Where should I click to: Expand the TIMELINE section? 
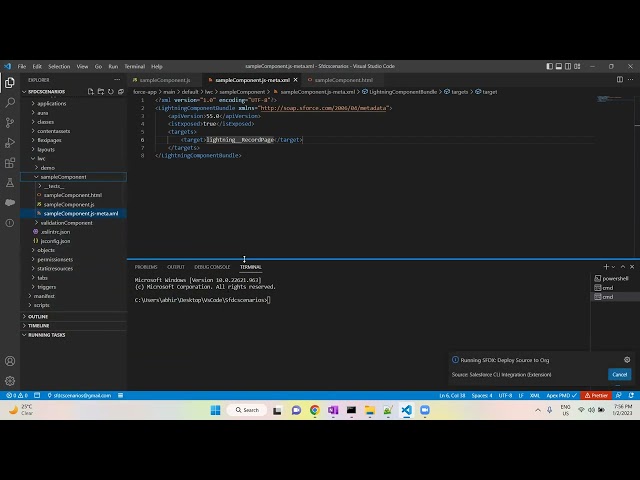point(38,326)
